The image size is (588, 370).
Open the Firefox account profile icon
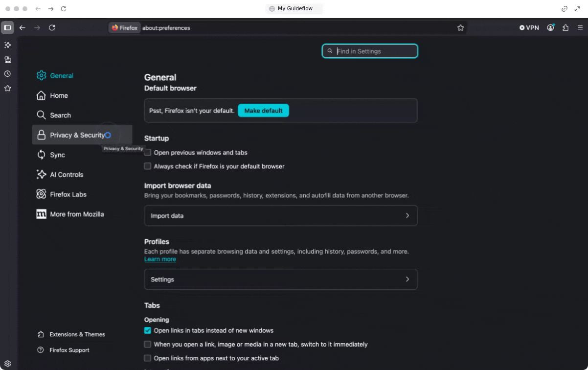pyautogui.click(x=551, y=28)
